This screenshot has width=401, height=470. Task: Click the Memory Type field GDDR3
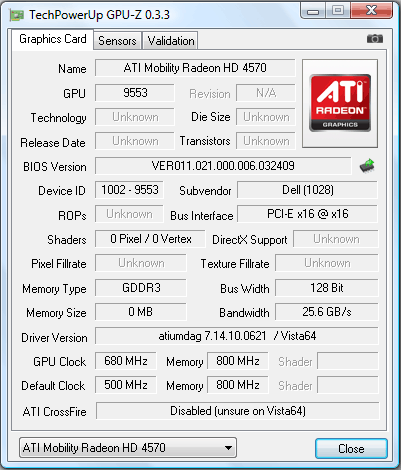pos(141,288)
